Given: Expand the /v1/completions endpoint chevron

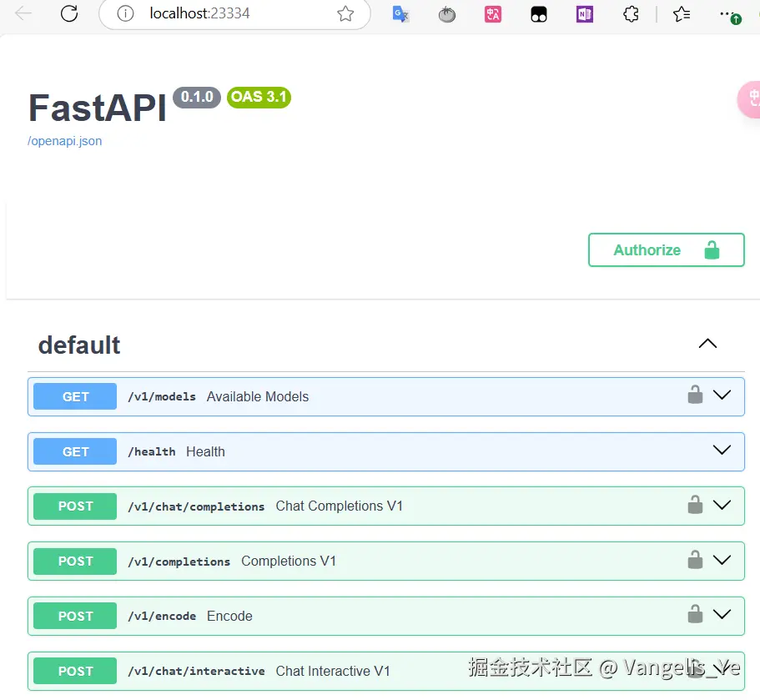Looking at the screenshot, I should [x=722, y=561].
